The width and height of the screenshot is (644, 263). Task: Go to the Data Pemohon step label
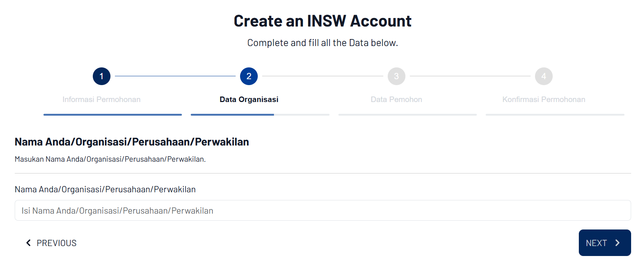(396, 99)
